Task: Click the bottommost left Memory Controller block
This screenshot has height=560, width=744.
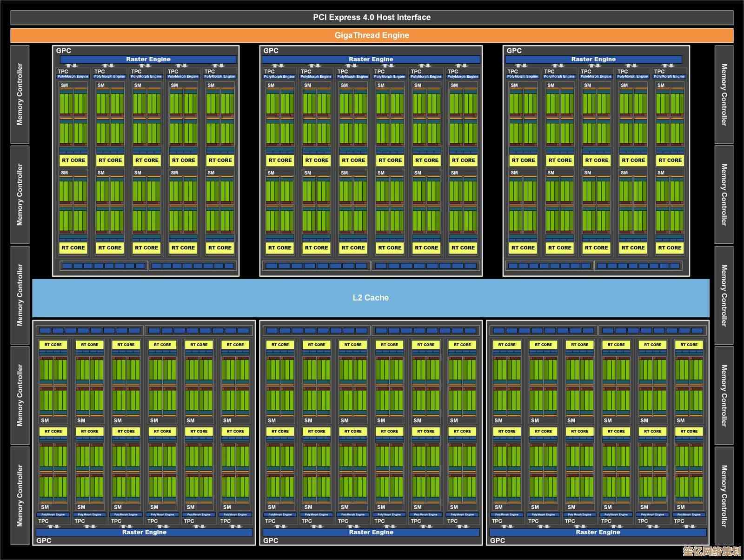Action: tap(20, 495)
